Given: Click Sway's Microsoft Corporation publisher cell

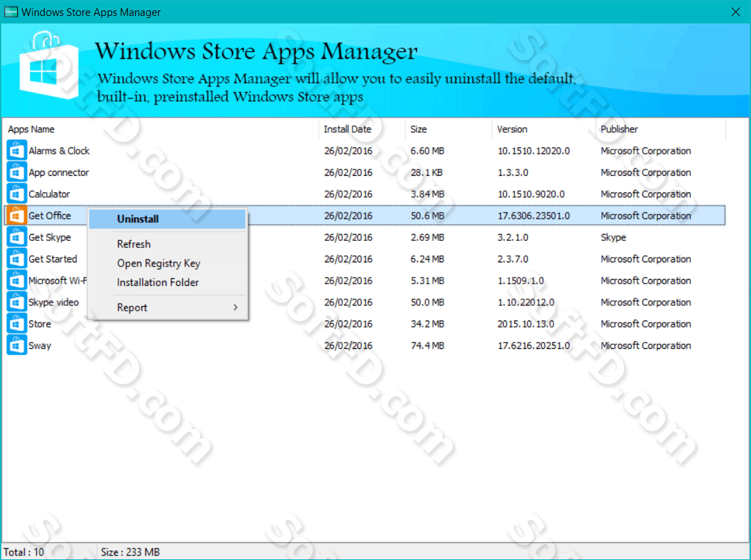Looking at the screenshot, I should point(646,345).
